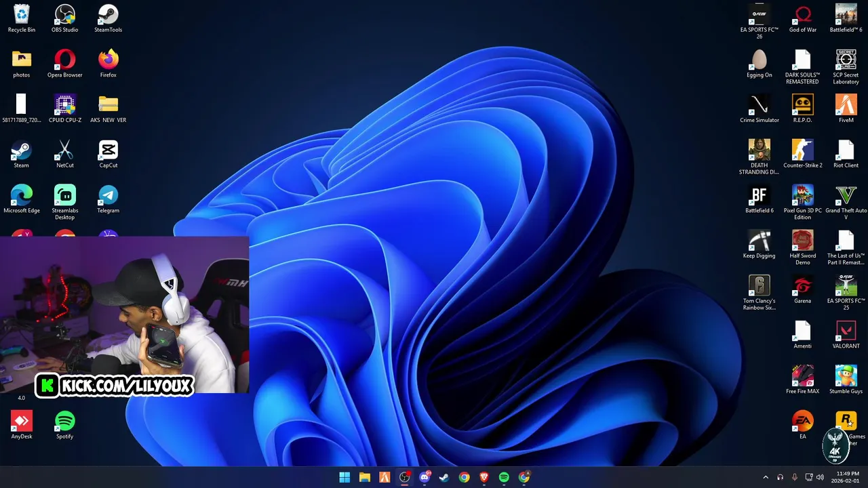Select the DARK SOULS REMASTERED shortcut
Image resolution: width=868 pixels, height=488 pixels.
803,67
